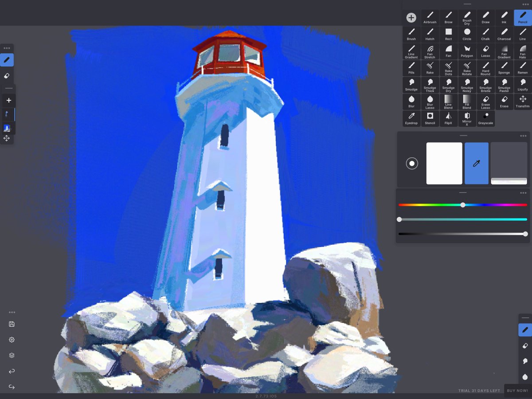Adjust the saturation slider
The image size is (532, 399).
(x=463, y=219)
